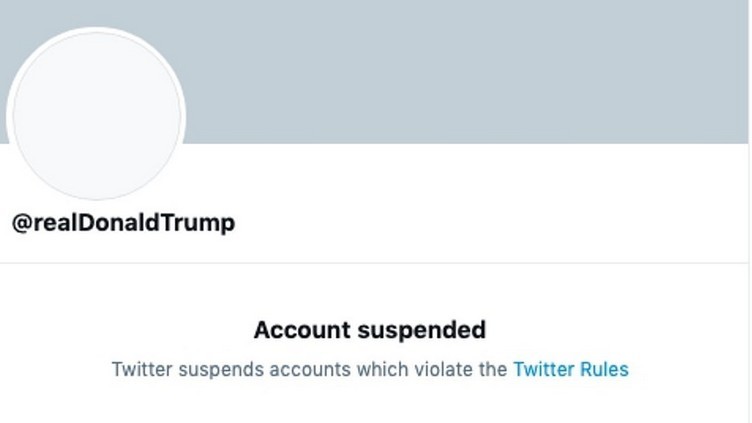Click the empty white space right of the handle
The height and width of the screenshot is (423, 752).
pyautogui.click(x=480, y=223)
